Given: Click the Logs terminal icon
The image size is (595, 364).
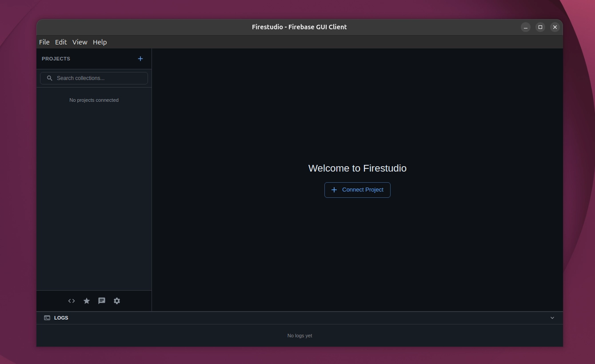Looking at the screenshot, I should [47, 318].
